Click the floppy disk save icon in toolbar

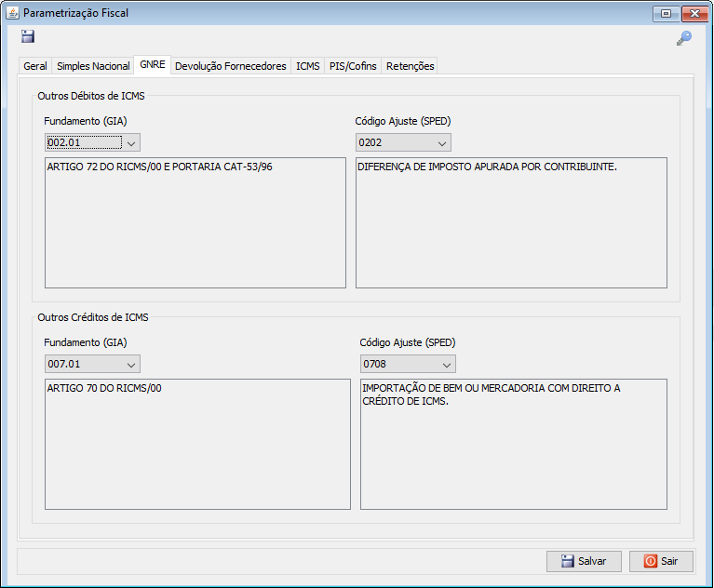[28, 37]
